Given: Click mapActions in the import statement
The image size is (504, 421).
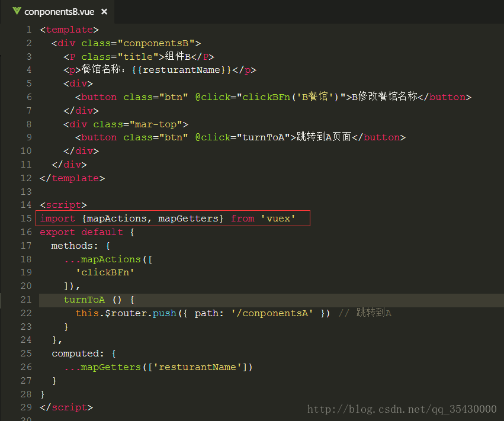Looking at the screenshot, I should (116, 218).
